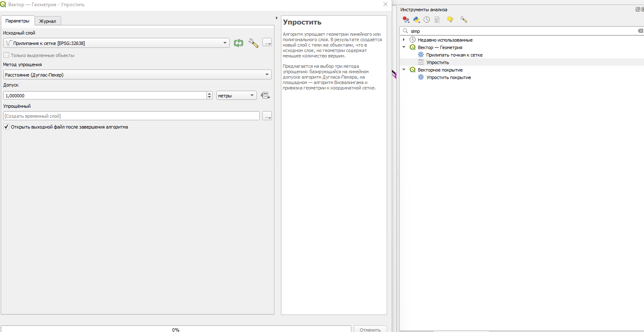Click the "Только выделенные объекты" checkbox
This screenshot has height=332, width=644.
6,55
